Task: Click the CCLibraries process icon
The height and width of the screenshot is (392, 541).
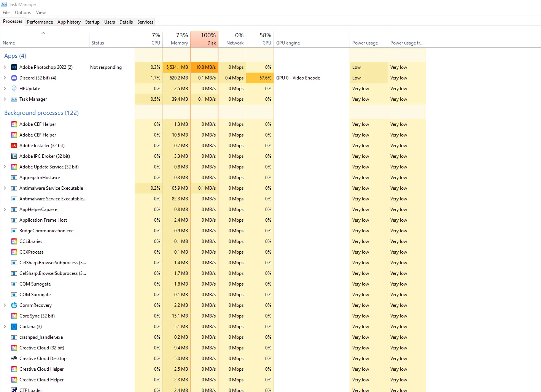Action: tap(14, 241)
